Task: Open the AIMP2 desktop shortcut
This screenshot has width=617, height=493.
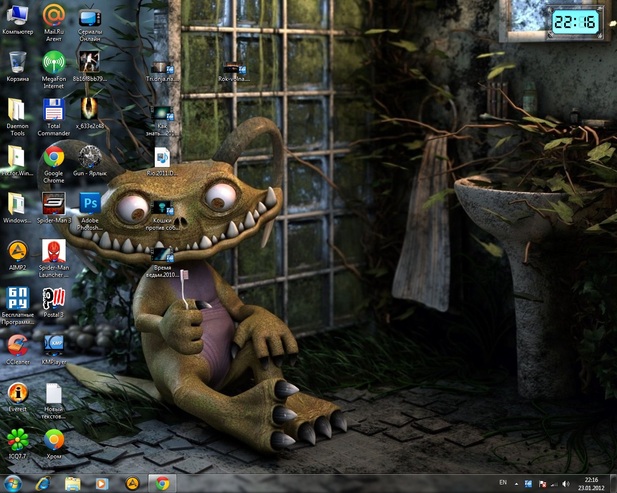Action: point(18,255)
